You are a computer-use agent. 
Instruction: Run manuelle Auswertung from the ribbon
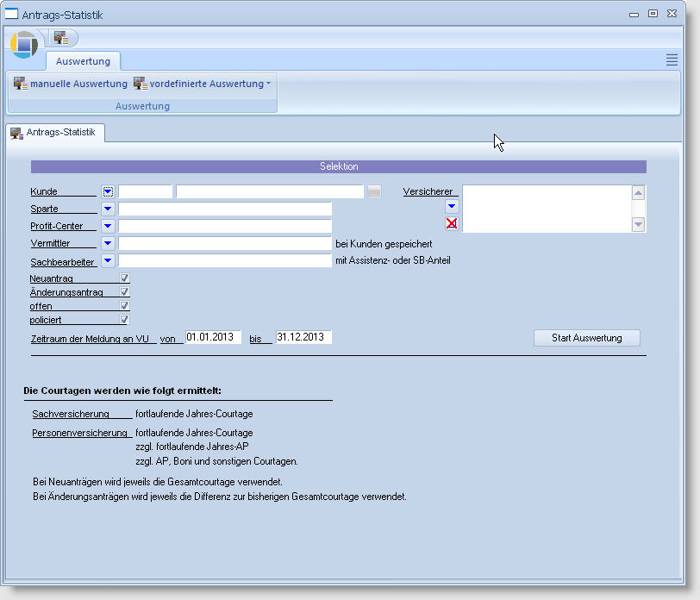coord(71,84)
